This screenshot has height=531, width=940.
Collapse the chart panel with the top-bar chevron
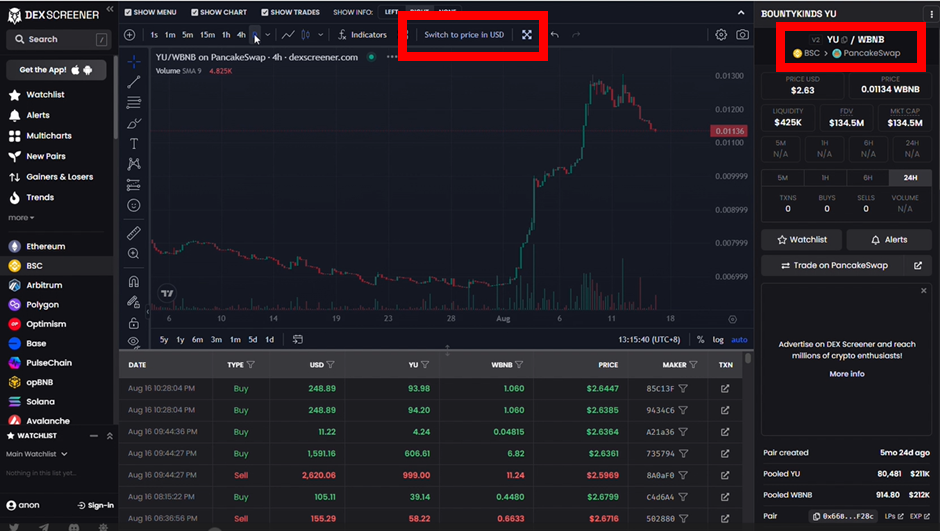(x=741, y=13)
